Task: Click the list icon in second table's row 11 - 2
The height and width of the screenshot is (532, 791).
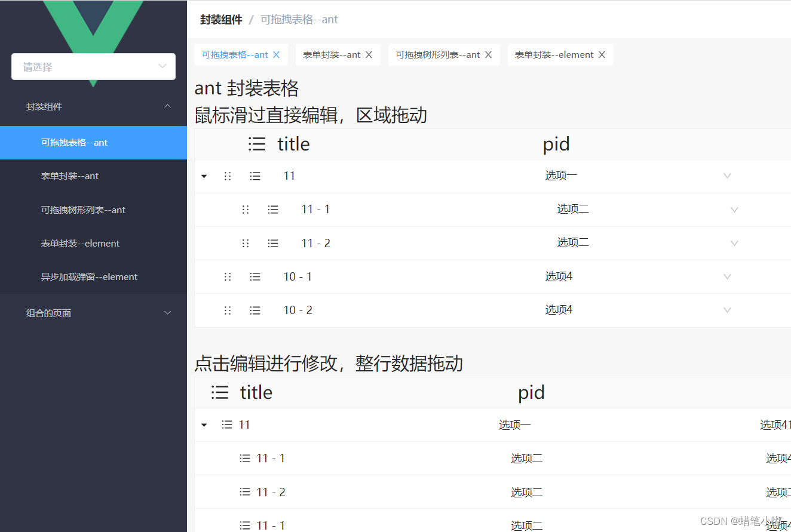Action: click(x=245, y=492)
